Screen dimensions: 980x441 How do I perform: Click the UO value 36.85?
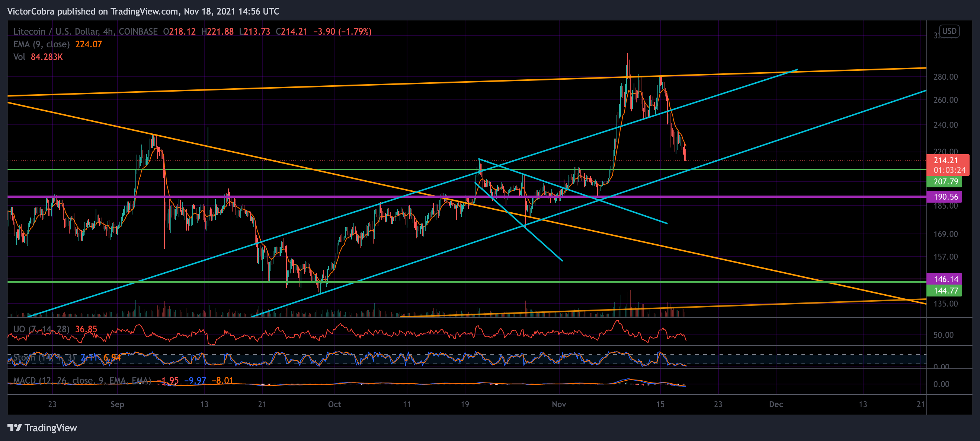point(86,329)
